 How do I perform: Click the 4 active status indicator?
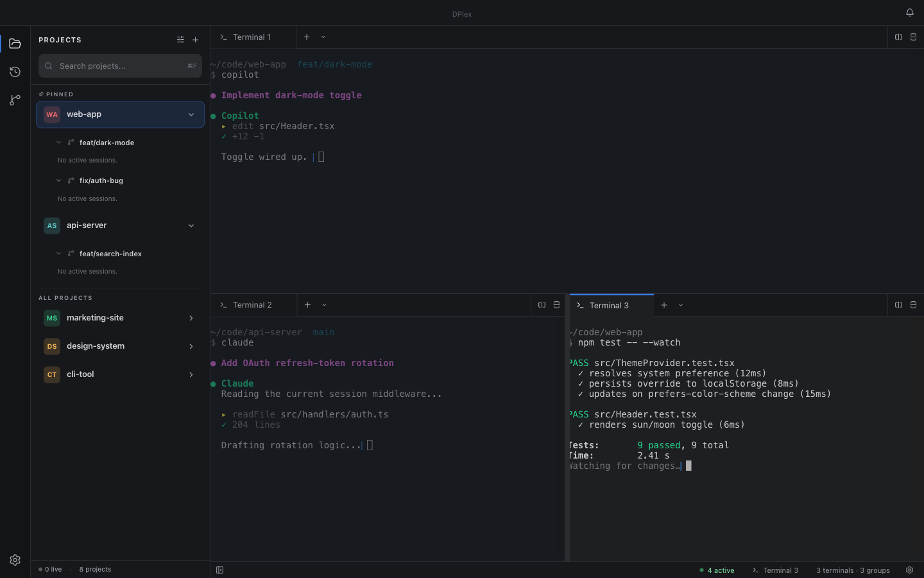[x=717, y=570]
